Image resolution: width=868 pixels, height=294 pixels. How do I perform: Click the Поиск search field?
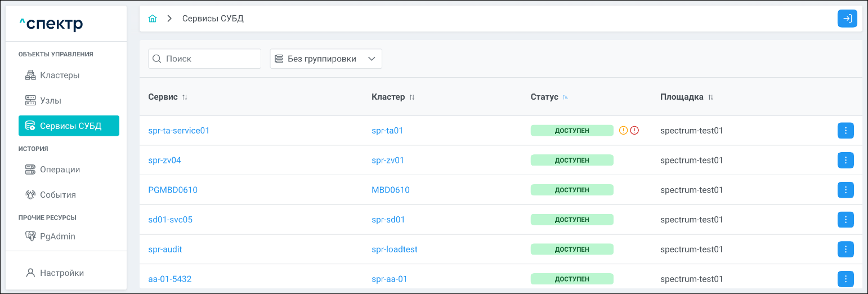point(211,59)
